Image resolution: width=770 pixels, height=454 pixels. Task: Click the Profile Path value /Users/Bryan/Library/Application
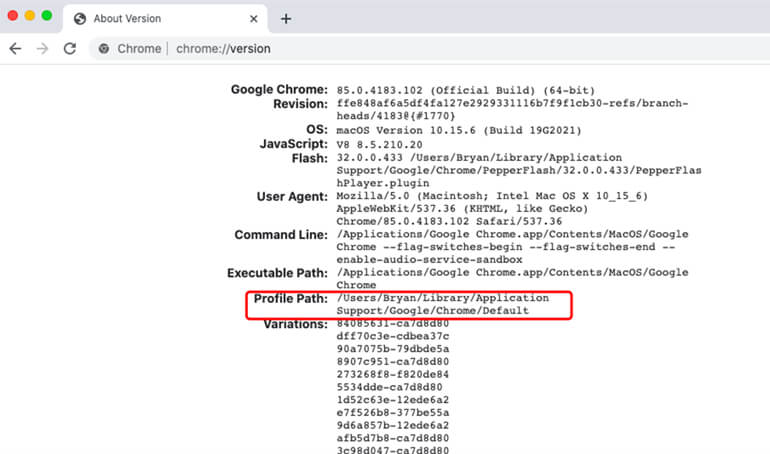(x=442, y=298)
